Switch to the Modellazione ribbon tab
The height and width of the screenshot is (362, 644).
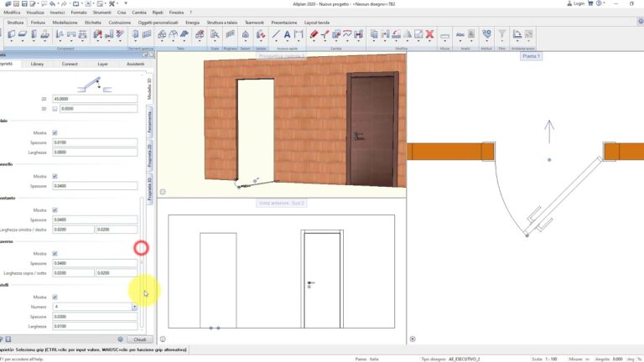click(x=65, y=23)
